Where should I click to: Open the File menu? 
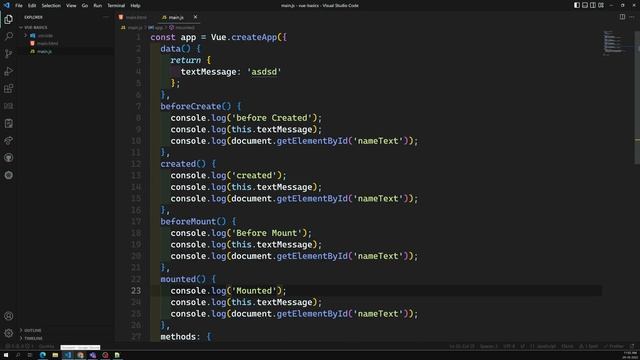19,6
